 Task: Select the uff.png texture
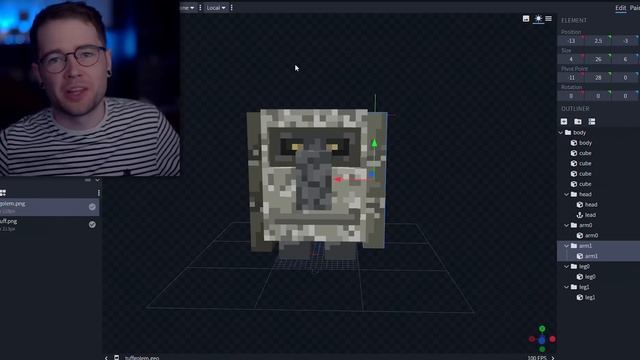point(49,224)
